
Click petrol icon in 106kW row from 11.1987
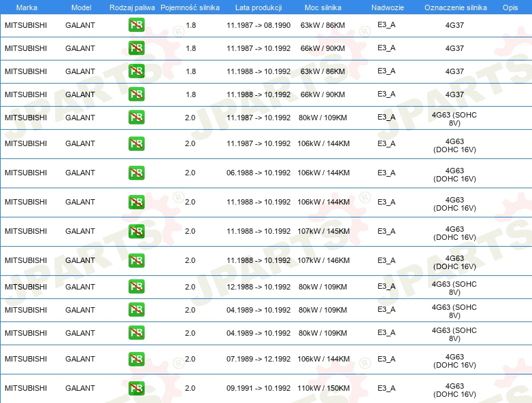click(x=136, y=143)
